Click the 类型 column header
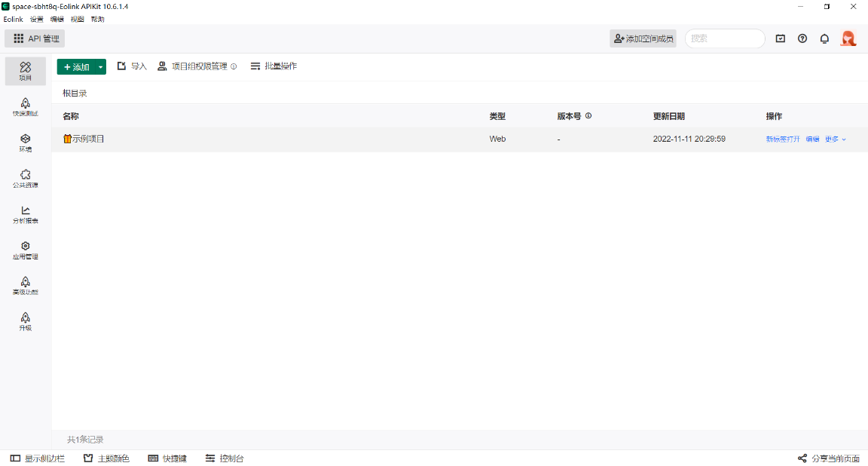 click(497, 116)
